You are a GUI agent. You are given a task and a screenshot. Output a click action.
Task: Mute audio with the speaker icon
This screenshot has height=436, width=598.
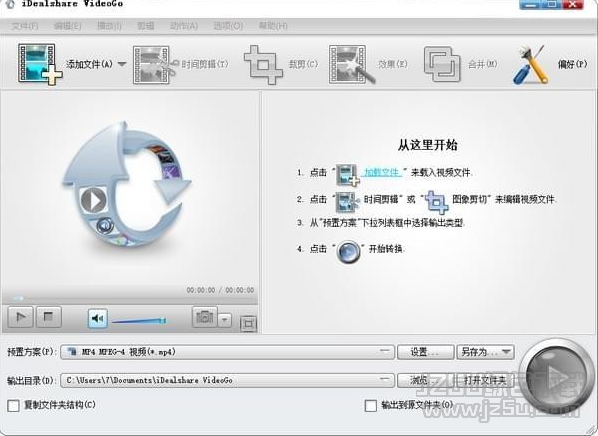click(x=98, y=318)
